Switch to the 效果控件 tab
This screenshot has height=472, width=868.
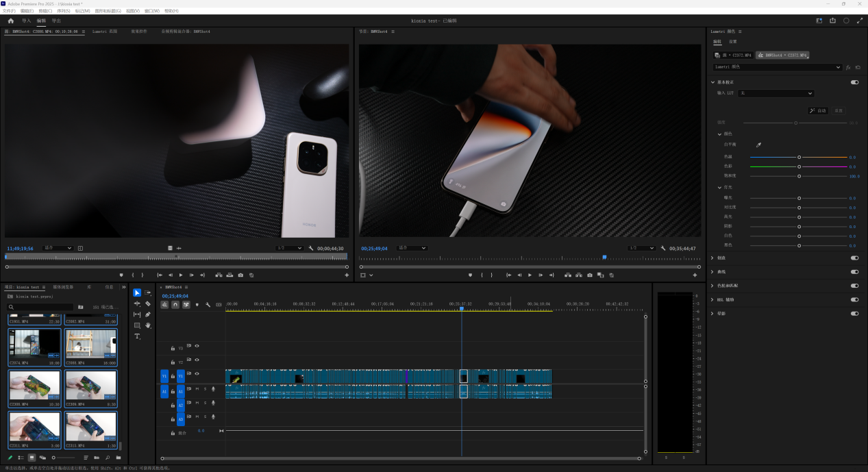coord(139,32)
